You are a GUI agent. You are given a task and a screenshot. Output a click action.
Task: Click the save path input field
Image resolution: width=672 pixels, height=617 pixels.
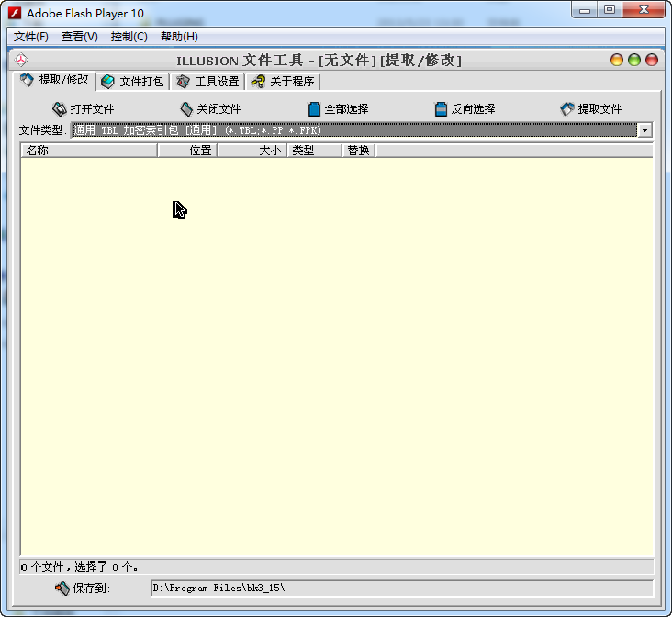402,588
